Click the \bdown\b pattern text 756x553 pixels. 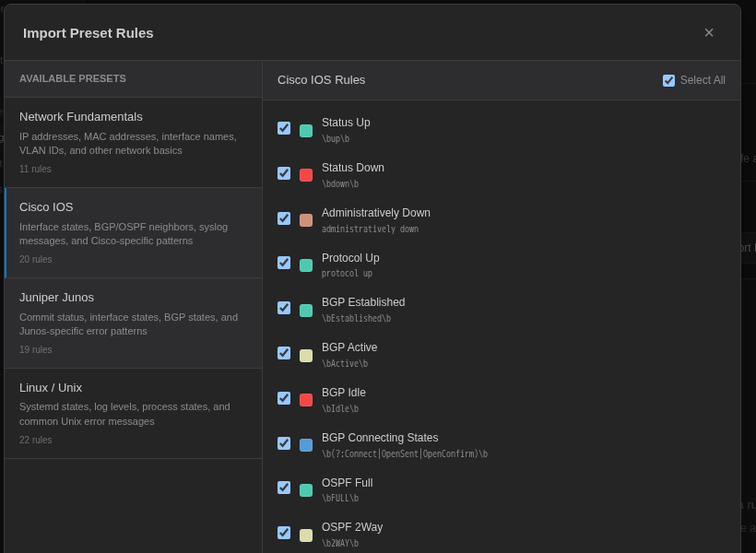pos(340,183)
